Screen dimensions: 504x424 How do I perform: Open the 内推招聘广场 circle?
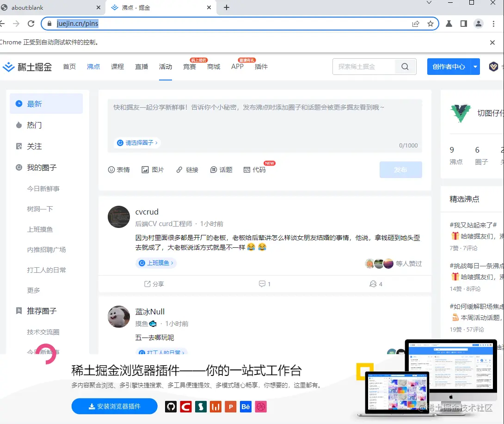[46, 250]
